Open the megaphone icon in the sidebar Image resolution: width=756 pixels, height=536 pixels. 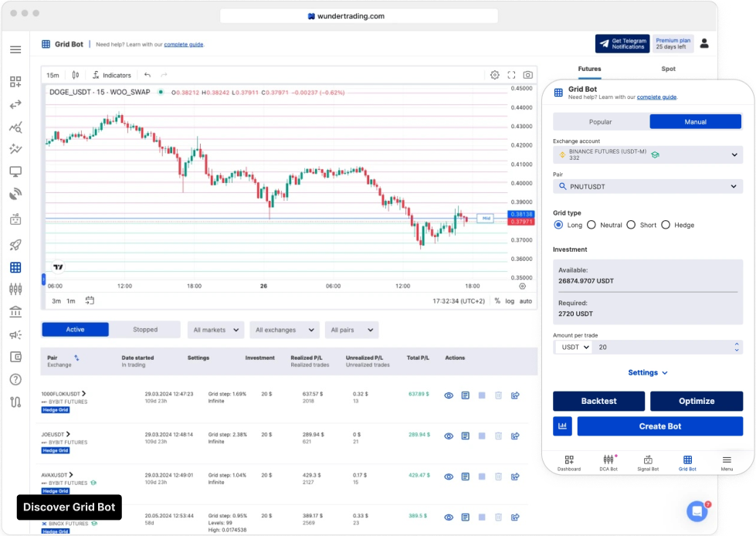coord(15,334)
